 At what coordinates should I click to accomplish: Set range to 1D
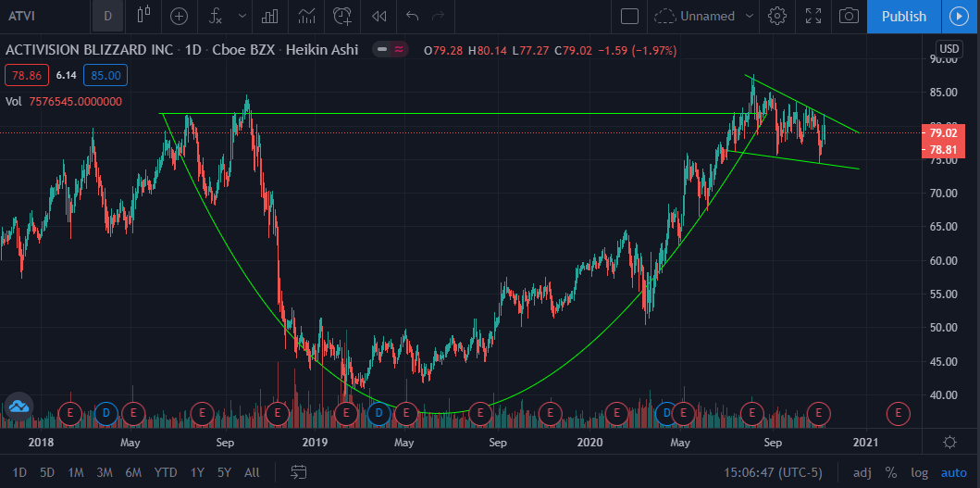[x=20, y=472]
